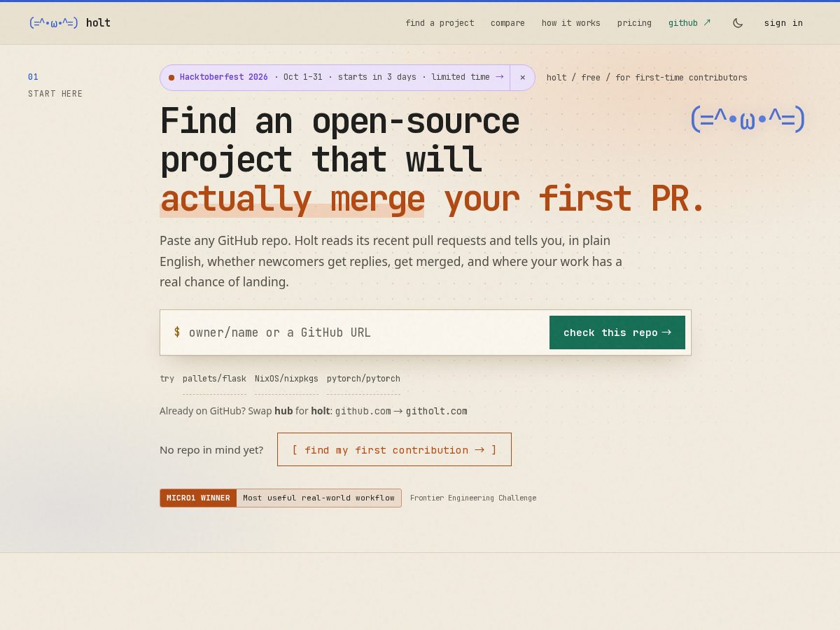The width and height of the screenshot is (840, 630).
Task: Try the pytorch/pytorch example repo
Action: coord(363,379)
